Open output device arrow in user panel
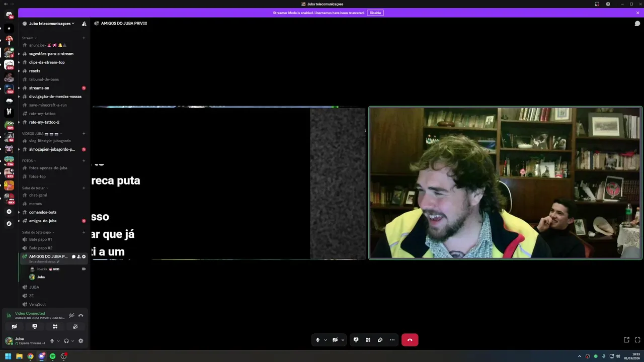The width and height of the screenshot is (644, 362). (73, 341)
